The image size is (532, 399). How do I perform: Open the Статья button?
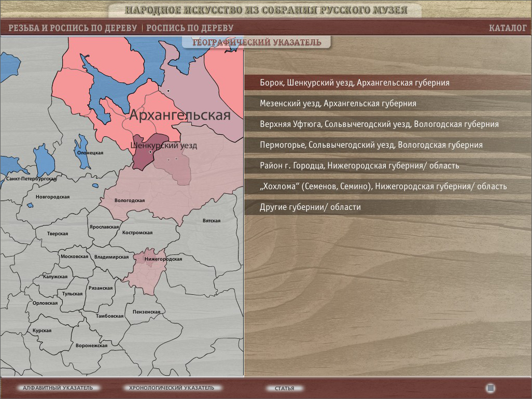284,388
